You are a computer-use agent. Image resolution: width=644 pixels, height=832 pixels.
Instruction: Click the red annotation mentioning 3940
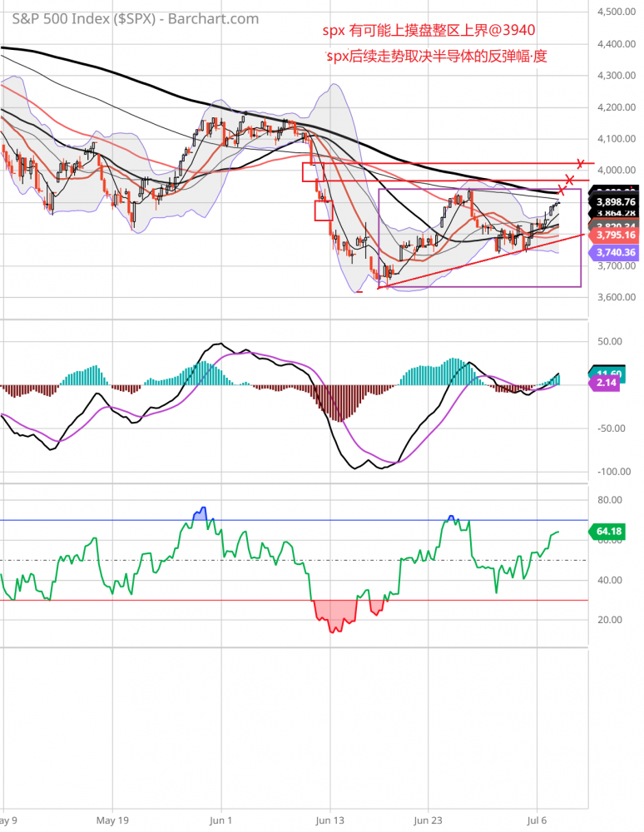point(429,31)
